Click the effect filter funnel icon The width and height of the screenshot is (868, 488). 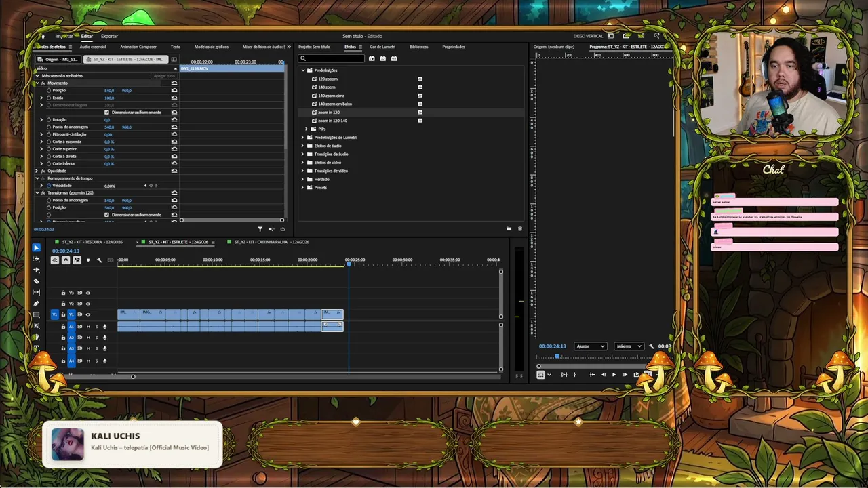260,229
